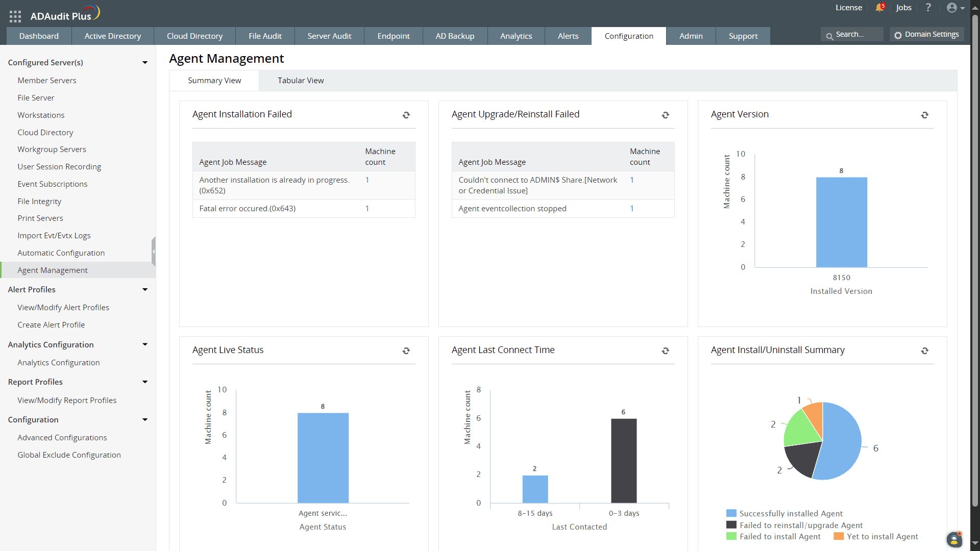Open the apps grid launcher beside ADAudit Plus logo
This screenshot has width=980, height=551.
coord(15,16)
